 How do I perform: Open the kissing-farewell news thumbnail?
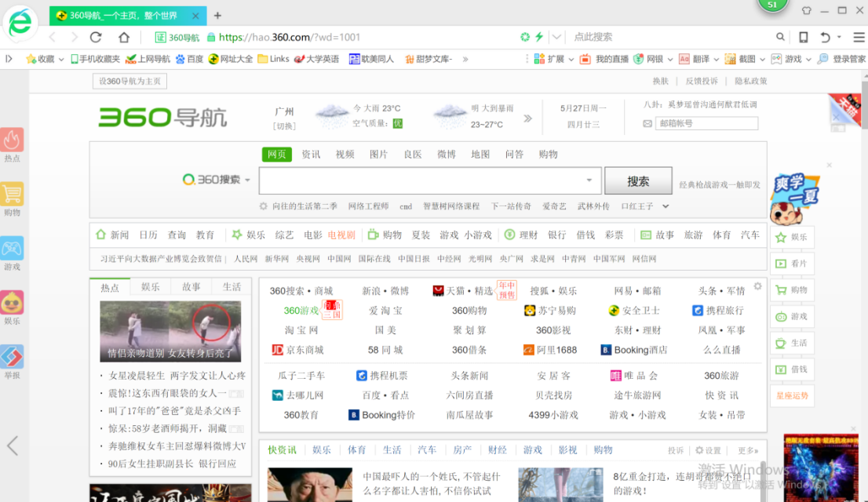pos(170,331)
